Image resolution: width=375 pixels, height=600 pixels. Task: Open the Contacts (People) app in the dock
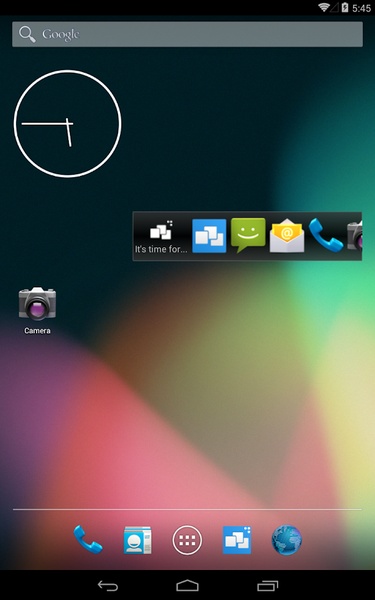[137, 540]
